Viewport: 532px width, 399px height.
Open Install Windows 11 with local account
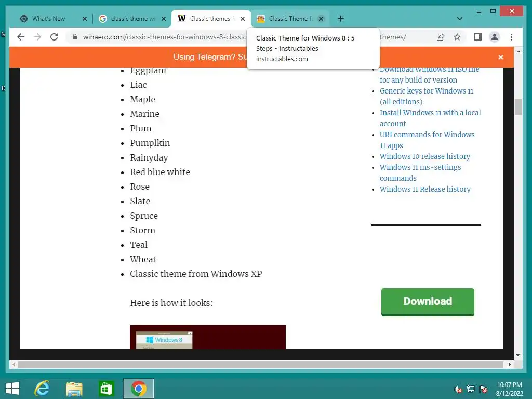click(430, 118)
